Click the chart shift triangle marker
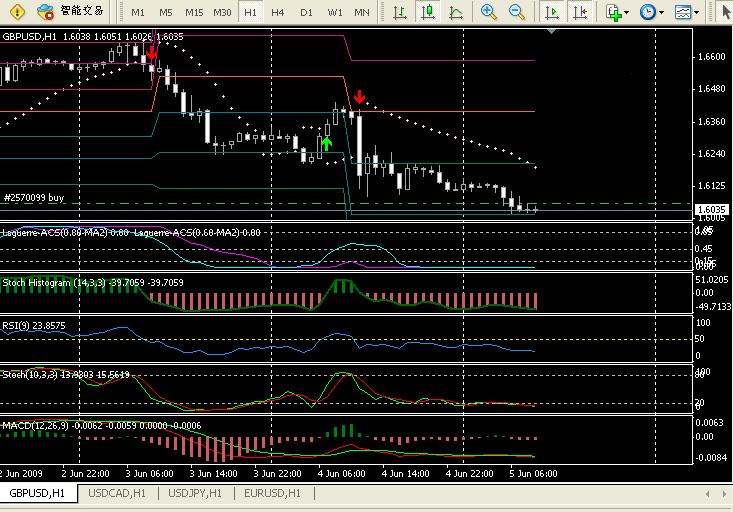Screen dimensions: 733x512 [551, 31]
